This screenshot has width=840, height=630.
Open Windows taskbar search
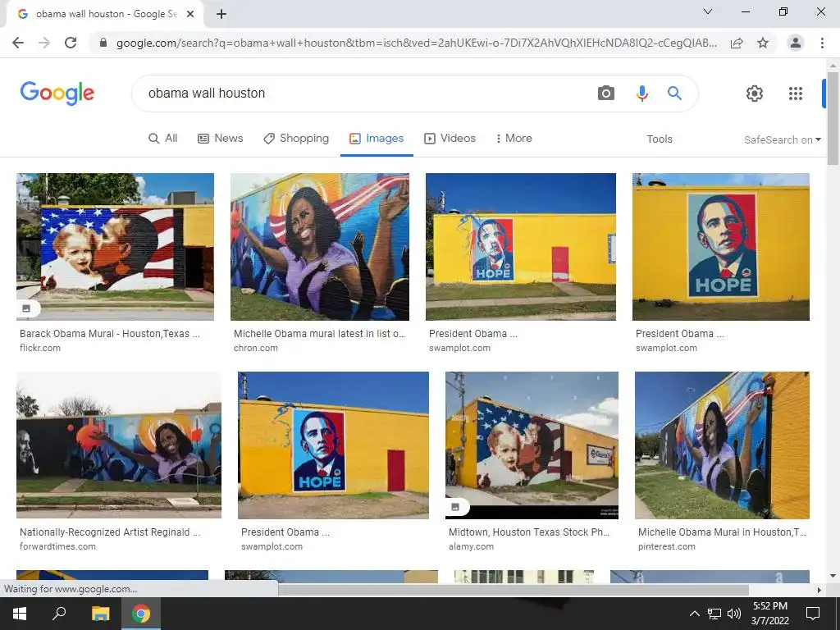click(59, 614)
